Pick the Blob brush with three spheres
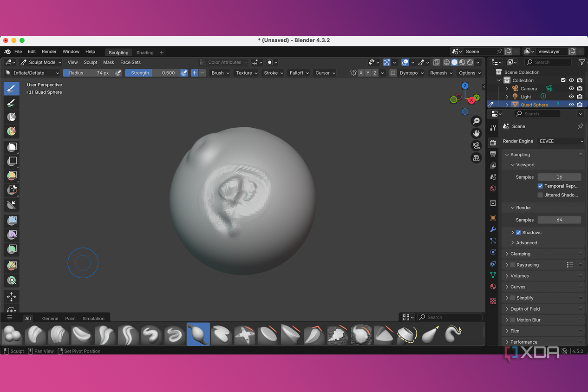This screenshot has height=392, width=588. pyautogui.click(x=12, y=334)
